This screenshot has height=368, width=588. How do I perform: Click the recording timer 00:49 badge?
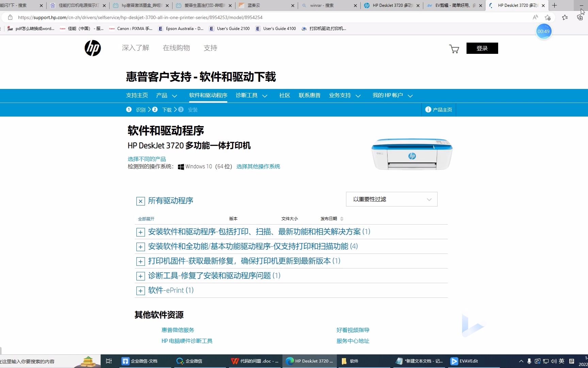pos(543,31)
